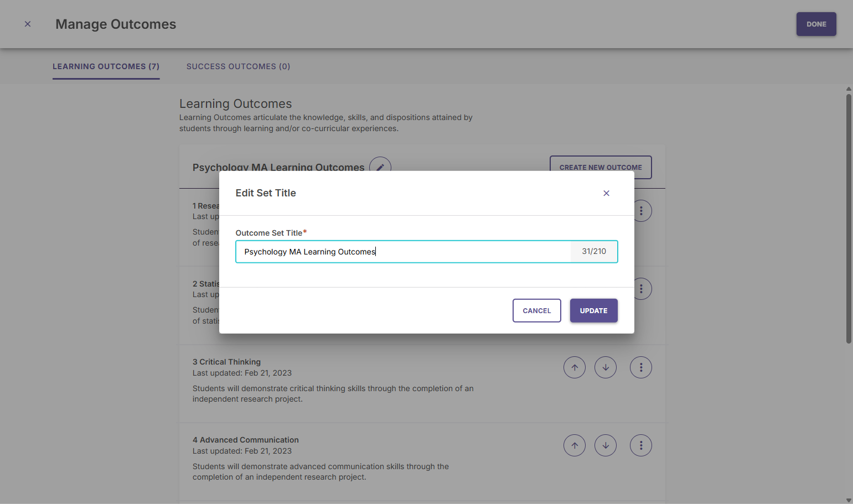This screenshot has height=504, width=853.
Task: Click the DONE button
Action: pos(816,24)
